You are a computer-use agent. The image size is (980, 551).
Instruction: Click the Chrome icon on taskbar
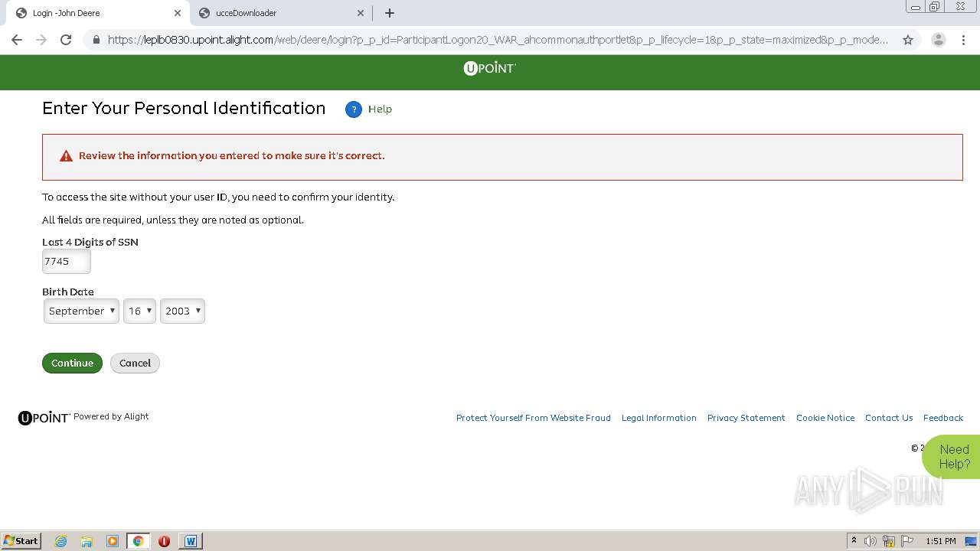139,541
